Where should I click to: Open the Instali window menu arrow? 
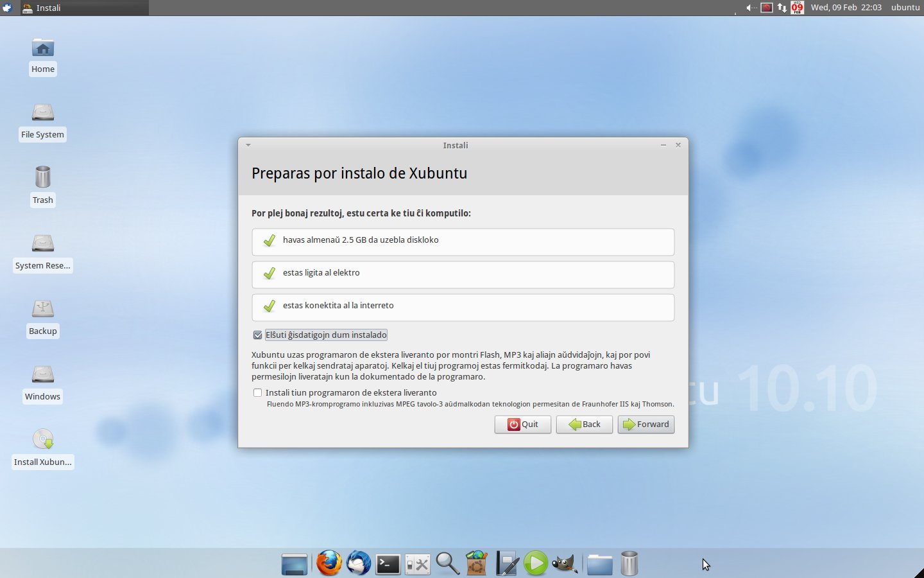(248, 145)
